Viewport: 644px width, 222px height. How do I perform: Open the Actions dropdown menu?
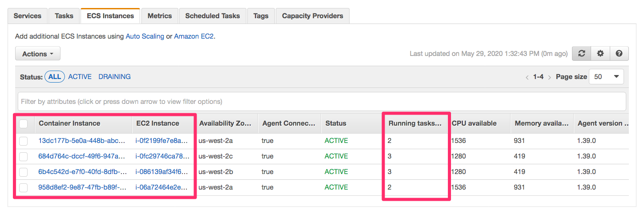pyautogui.click(x=38, y=54)
